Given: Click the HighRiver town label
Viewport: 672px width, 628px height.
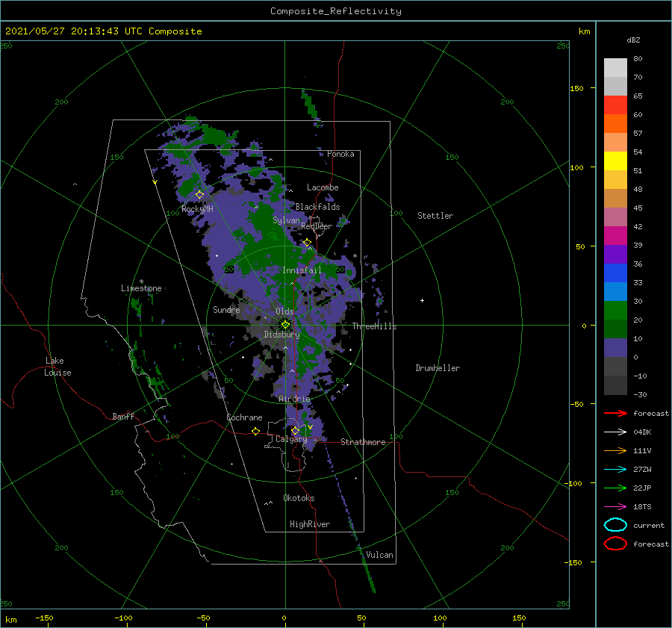Looking at the screenshot, I should (310, 524).
